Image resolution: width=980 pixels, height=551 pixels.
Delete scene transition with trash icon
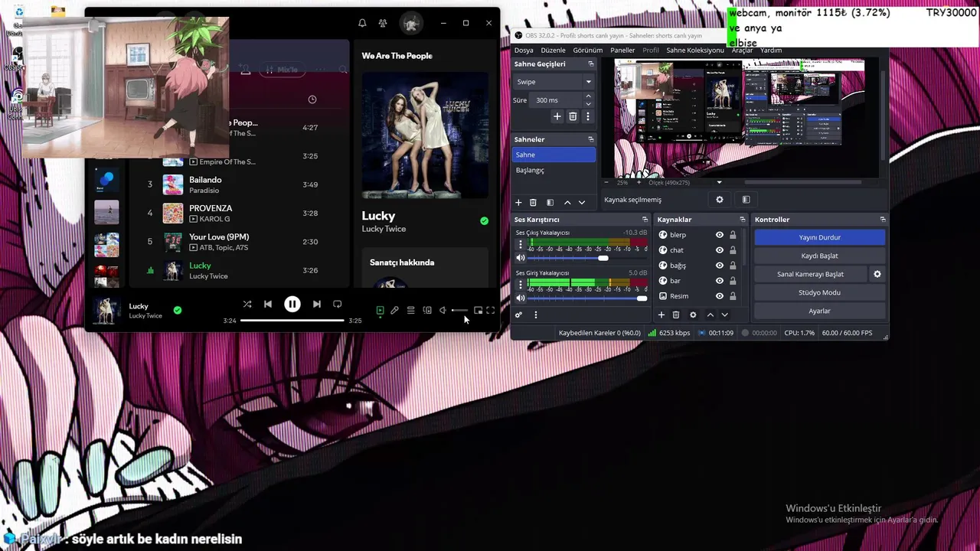coord(573,116)
